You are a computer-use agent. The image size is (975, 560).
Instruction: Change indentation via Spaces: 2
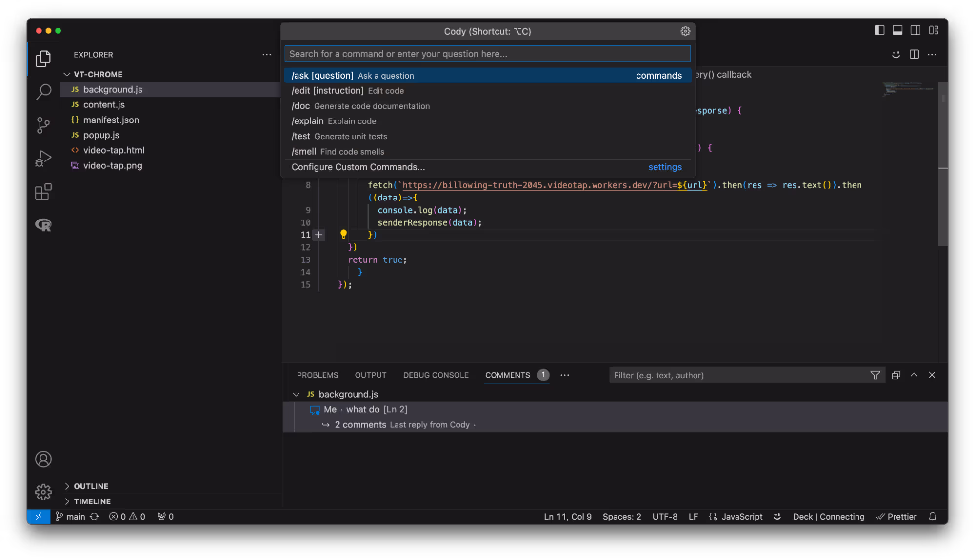(621, 516)
